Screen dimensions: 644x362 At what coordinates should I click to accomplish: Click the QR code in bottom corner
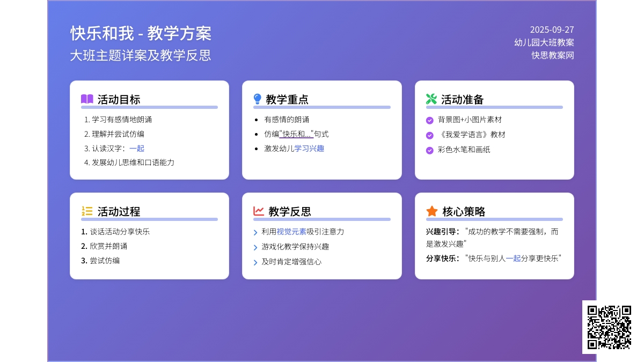click(x=609, y=327)
